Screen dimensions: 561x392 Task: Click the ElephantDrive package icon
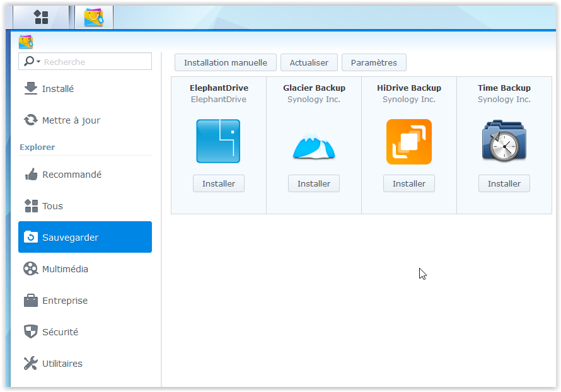tap(218, 141)
